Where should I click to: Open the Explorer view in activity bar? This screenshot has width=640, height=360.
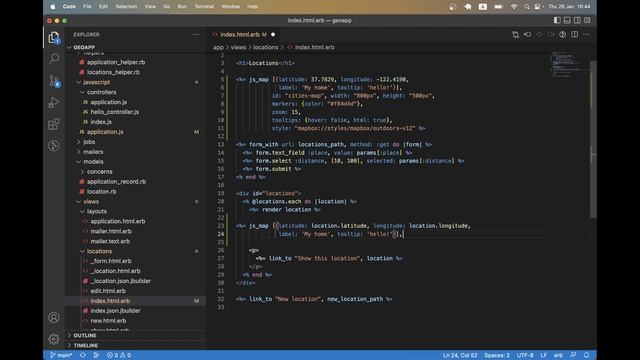(54, 38)
